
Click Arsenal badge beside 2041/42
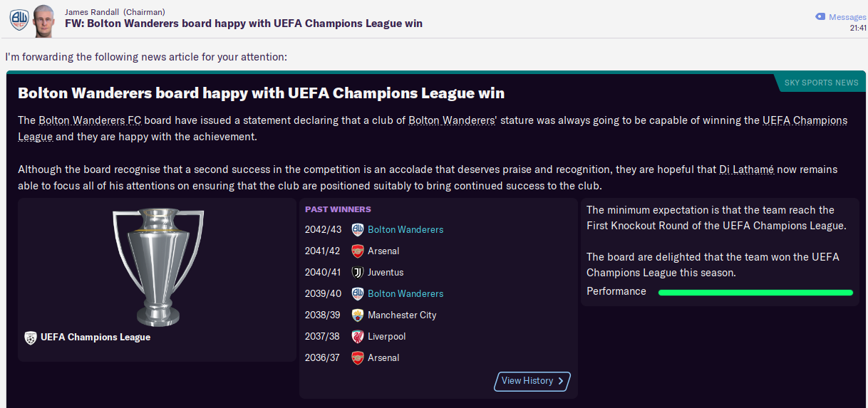click(x=358, y=251)
